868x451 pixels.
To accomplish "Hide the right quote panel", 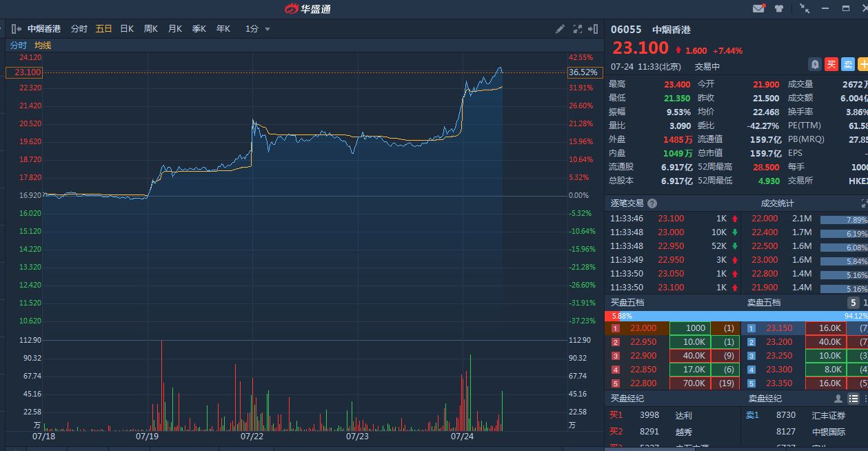I will (x=593, y=29).
